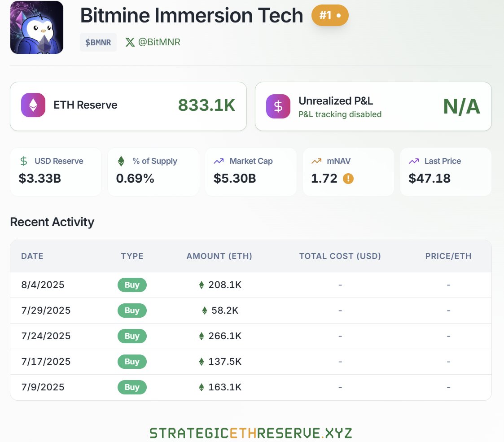Viewport: 504px width, 442px height.
Task: Click the Buy badge in the 7/24/2025 row
Action: pos(132,336)
